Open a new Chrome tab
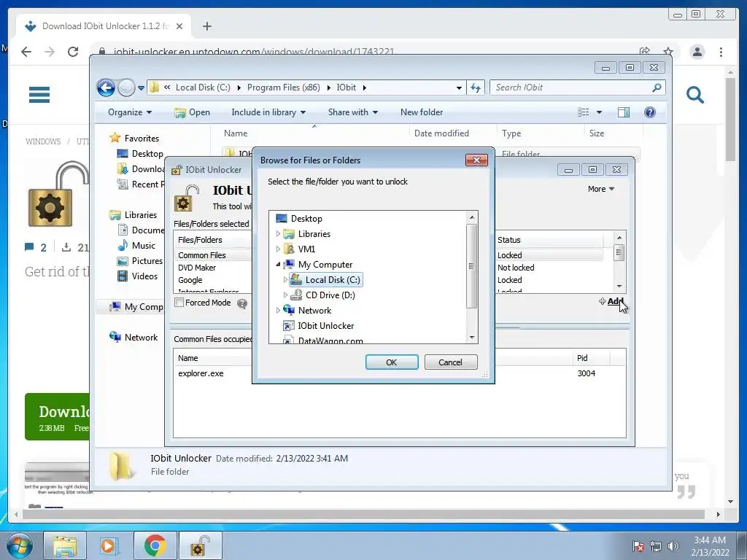 point(206,26)
